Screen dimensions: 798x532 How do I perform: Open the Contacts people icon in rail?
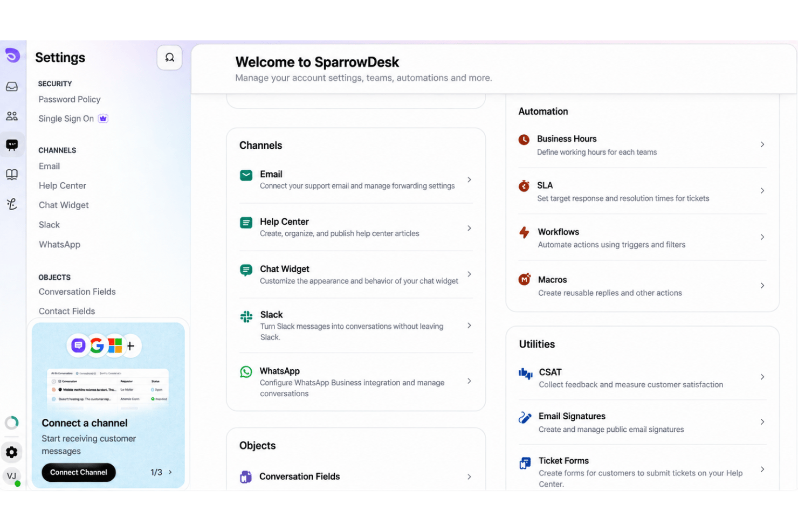(12, 116)
